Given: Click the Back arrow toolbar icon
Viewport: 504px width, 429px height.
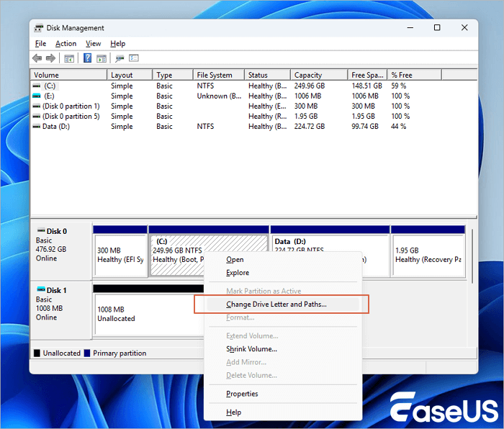Looking at the screenshot, I should (x=37, y=58).
